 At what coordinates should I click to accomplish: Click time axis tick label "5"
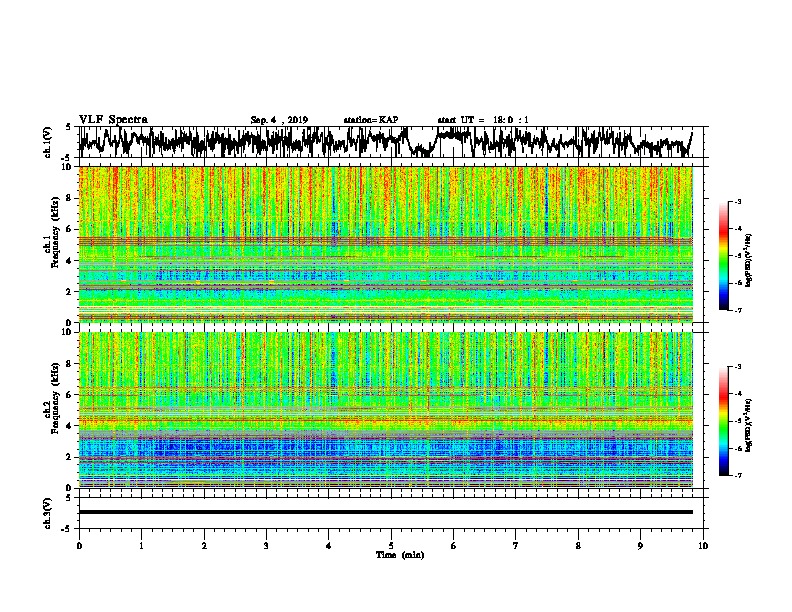coord(391,546)
